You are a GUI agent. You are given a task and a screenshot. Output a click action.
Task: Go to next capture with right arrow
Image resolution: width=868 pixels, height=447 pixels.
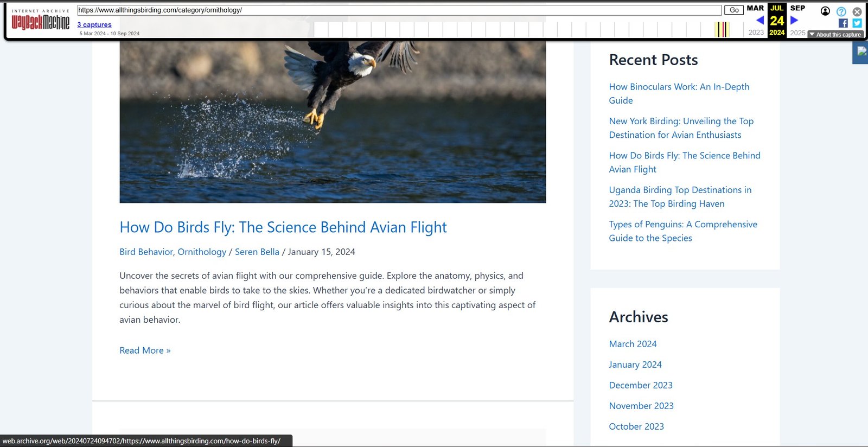point(794,21)
